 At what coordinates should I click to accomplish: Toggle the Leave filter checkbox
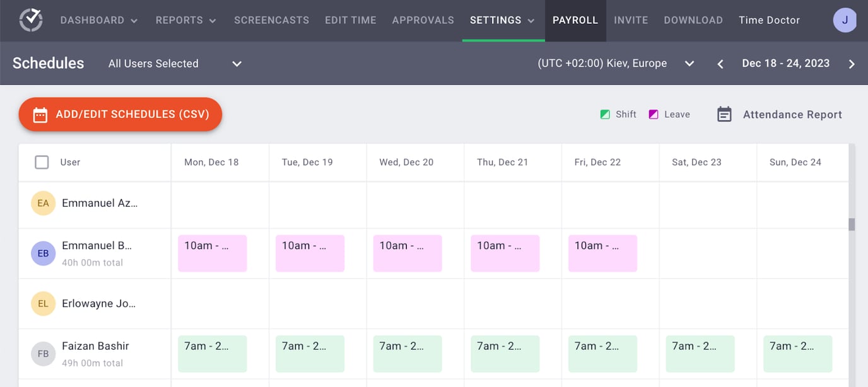(x=654, y=114)
